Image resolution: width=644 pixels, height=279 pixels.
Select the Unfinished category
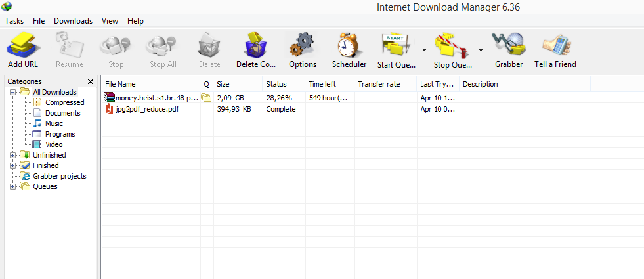click(49, 155)
